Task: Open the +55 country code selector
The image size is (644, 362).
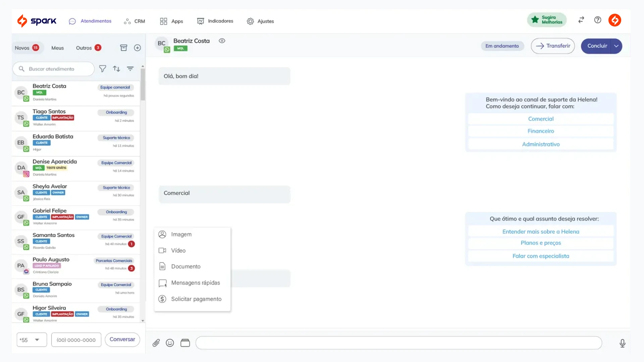Action: (31, 340)
